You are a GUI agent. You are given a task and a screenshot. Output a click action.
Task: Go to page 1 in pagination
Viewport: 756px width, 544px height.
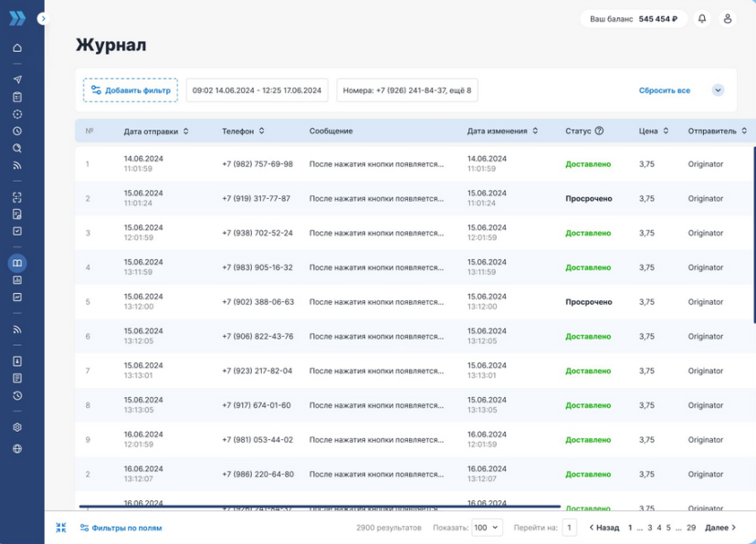point(630,528)
